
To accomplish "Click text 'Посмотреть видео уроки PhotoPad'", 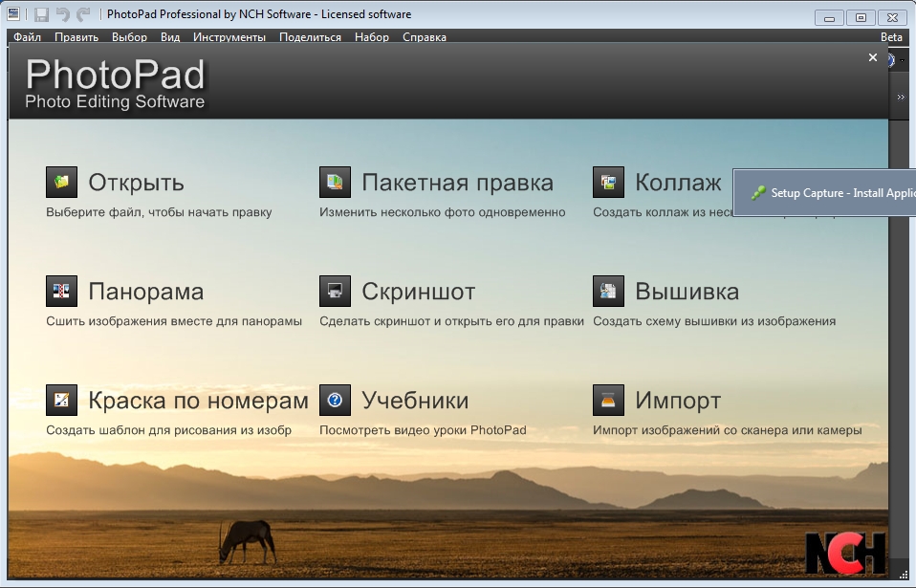I will point(423,430).
